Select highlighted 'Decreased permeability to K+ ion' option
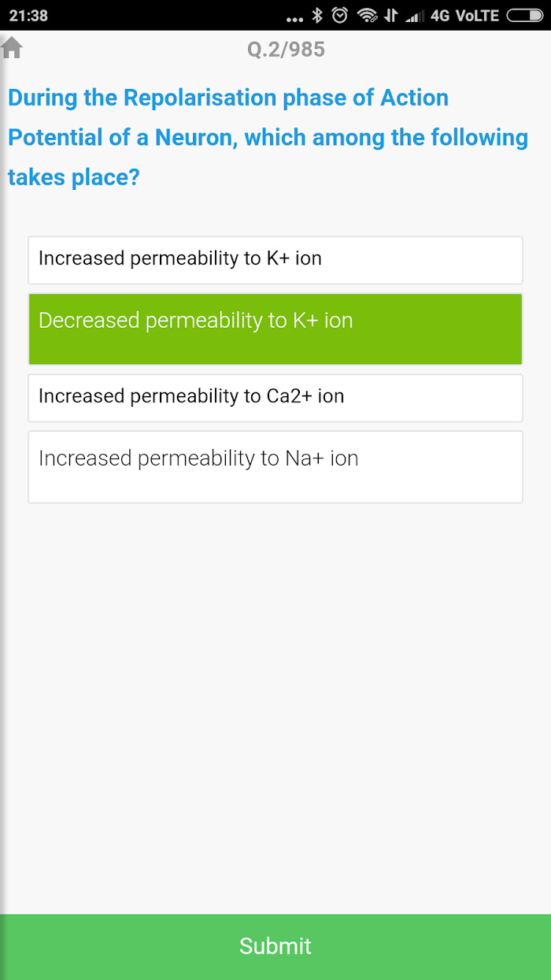 [275, 329]
